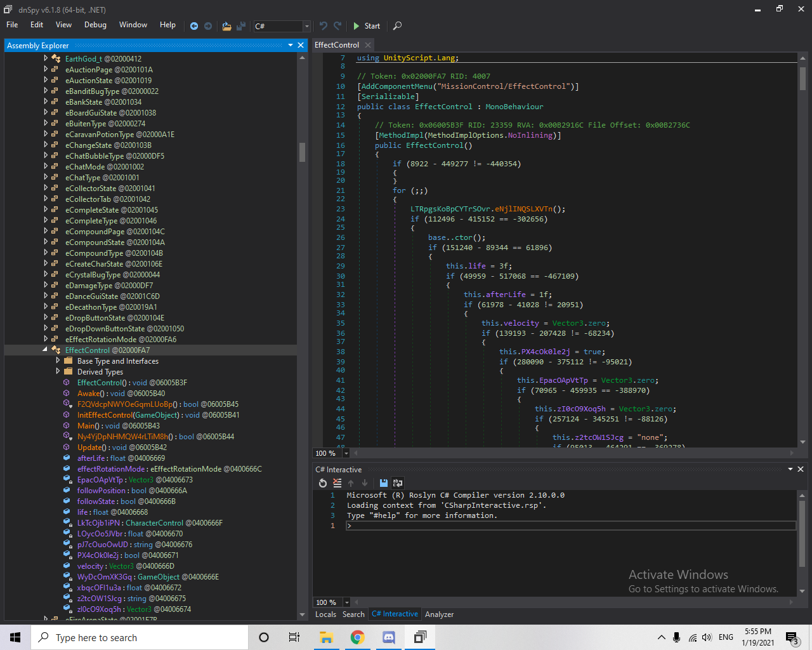
Task: Open Discord from the taskbar
Action: (388, 637)
